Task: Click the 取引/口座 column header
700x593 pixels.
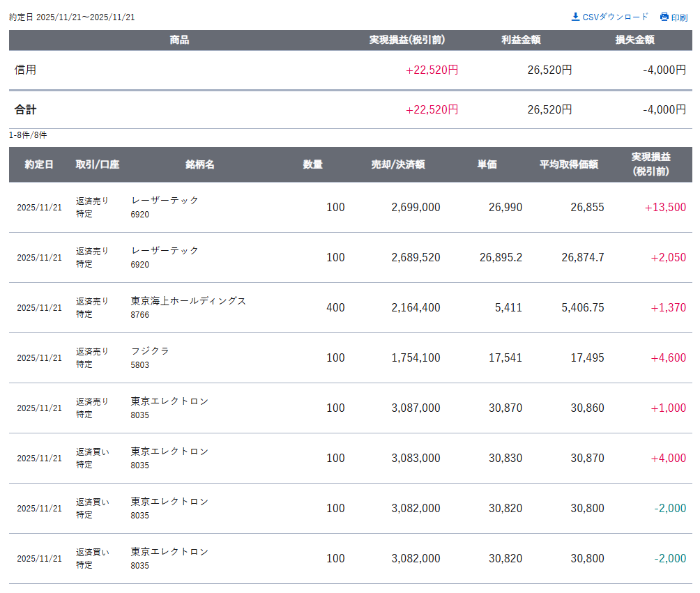Action: click(98, 165)
